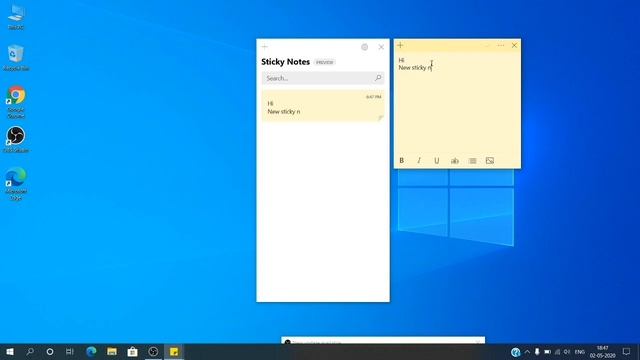Open taskbar search
640x360 pixels.
(x=30, y=351)
